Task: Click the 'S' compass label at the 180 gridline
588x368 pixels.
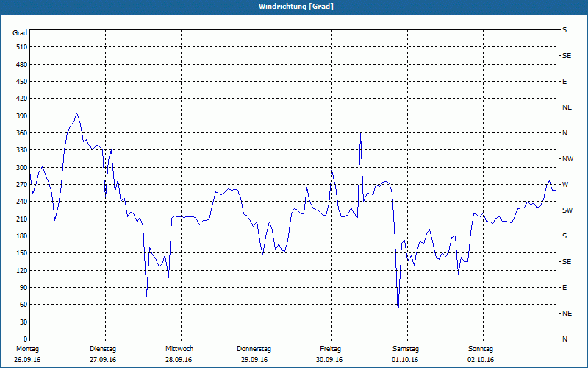Action: click(x=564, y=236)
